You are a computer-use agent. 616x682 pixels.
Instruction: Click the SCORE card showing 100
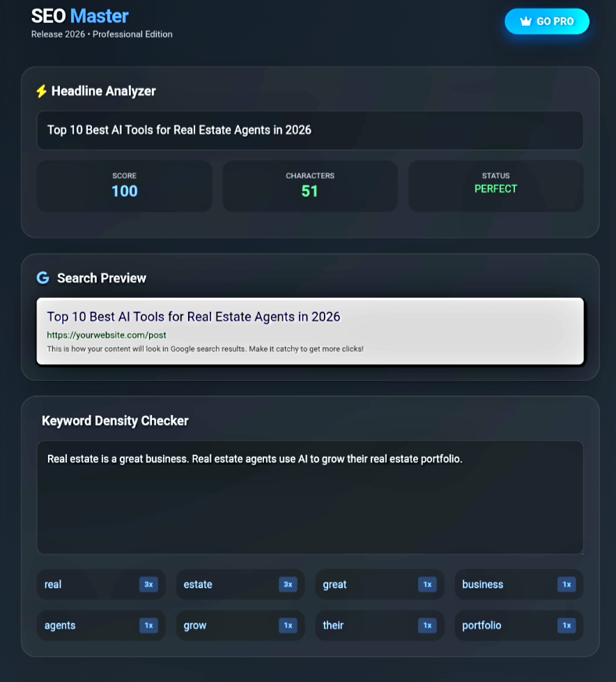(x=124, y=185)
